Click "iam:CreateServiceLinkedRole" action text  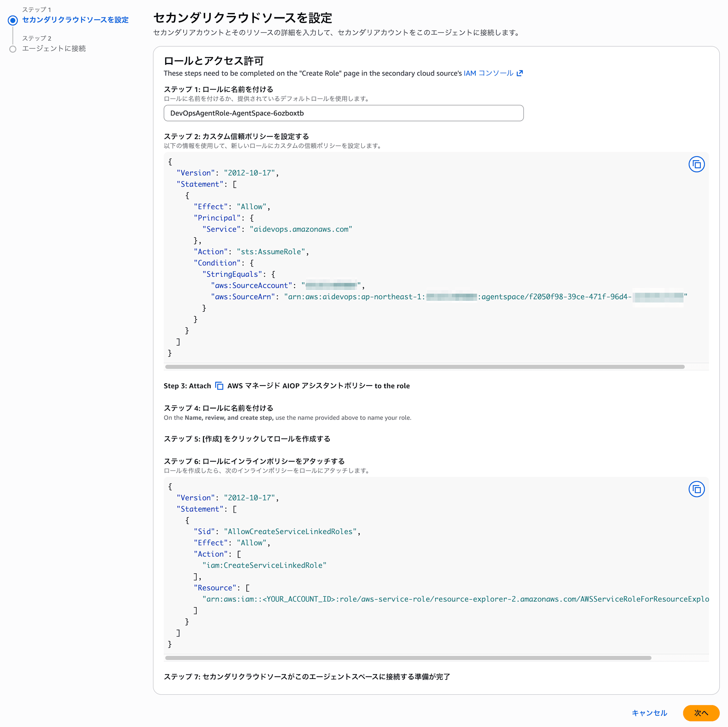point(264,565)
